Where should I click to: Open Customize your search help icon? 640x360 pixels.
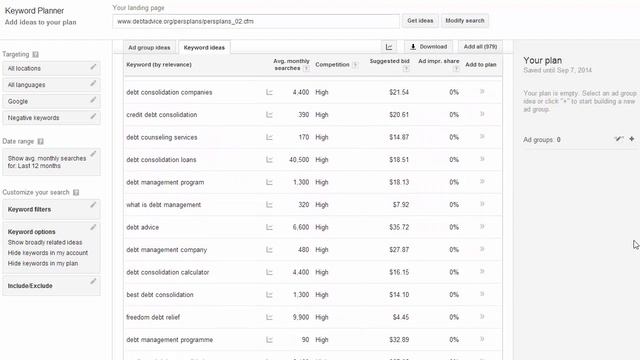pos(76,193)
